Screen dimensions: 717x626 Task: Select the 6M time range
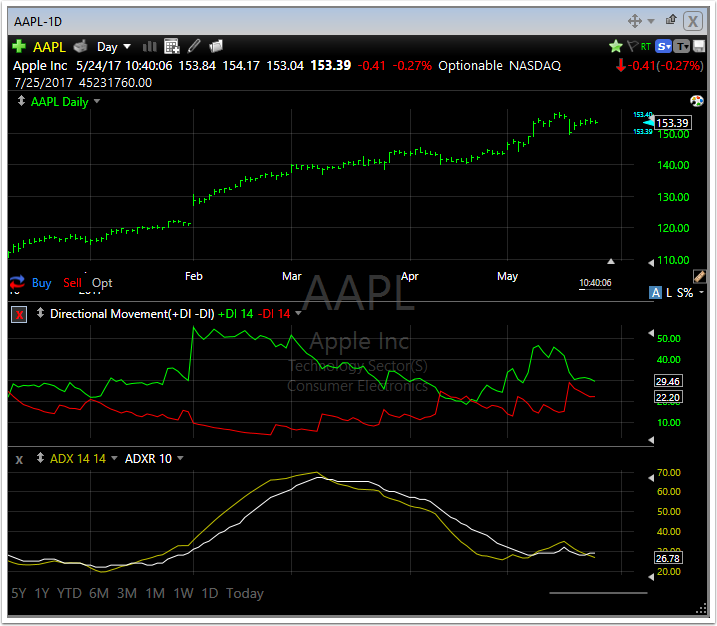point(99,593)
